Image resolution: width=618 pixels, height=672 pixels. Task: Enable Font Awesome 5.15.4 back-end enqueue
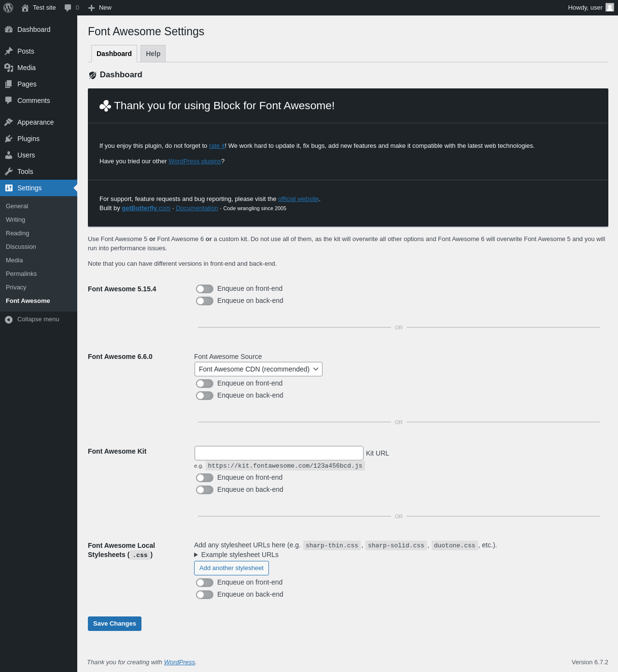pyautogui.click(x=205, y=301)
